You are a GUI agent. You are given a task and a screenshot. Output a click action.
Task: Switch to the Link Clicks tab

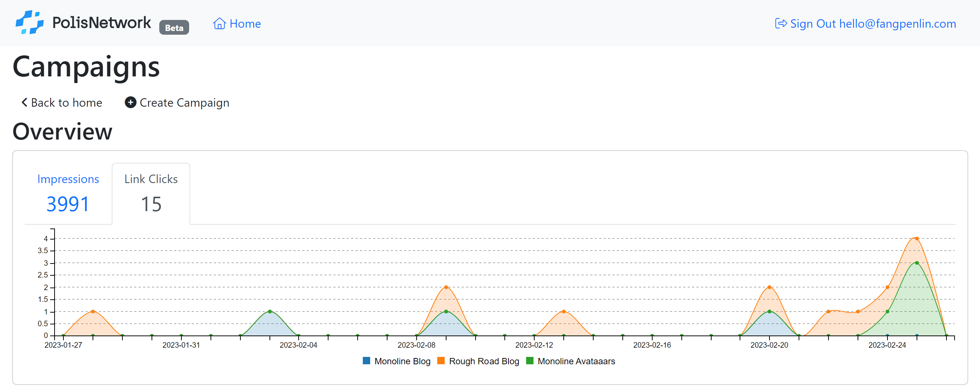151,193
